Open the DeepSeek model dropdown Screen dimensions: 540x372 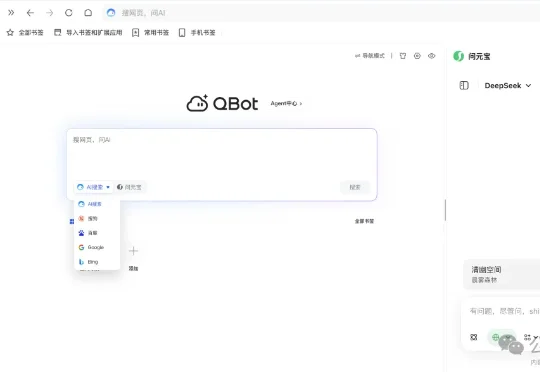coord(508,85)
